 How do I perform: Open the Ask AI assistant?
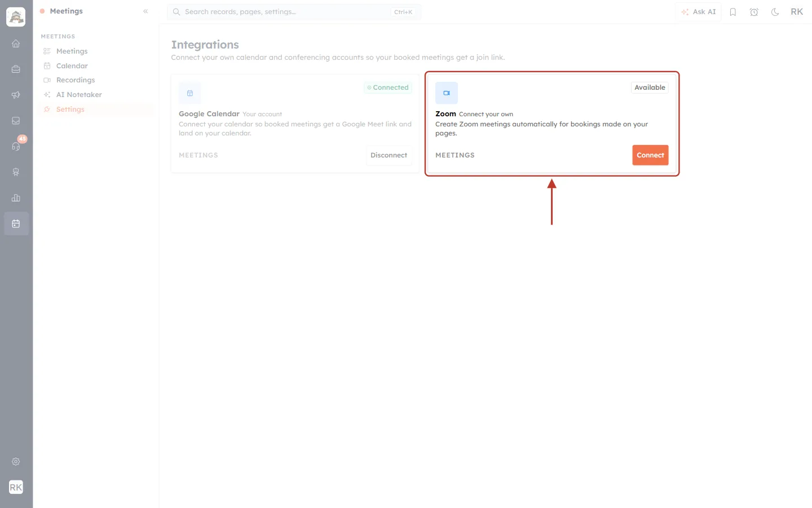tap(698, 12)
